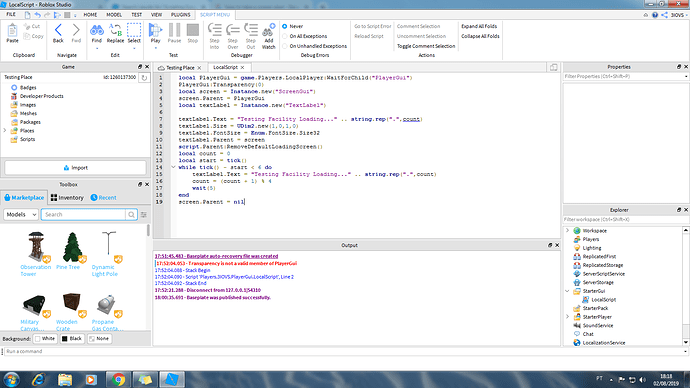Select the On Unhandled Exceptions option
The width and height of the screenshot is (690, 388).
click(x=285, y=46)
